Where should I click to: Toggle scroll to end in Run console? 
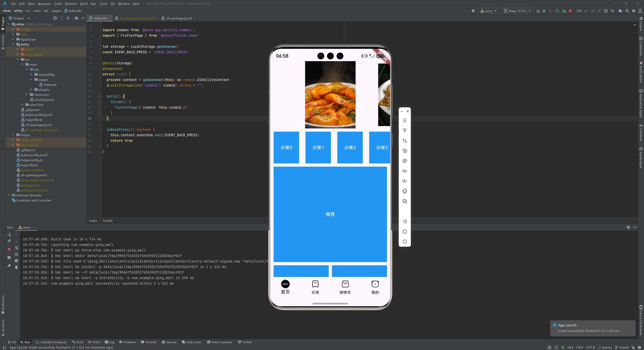tap(16, 254)
